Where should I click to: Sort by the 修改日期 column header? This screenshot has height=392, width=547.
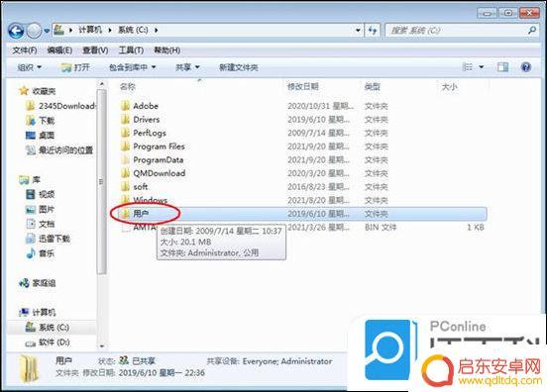pos(303,87)
